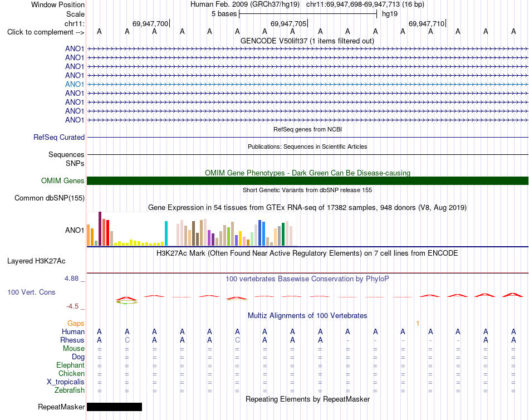Click the dark green OMIM gene bar

pyautogui.click(x=307, y=180)
